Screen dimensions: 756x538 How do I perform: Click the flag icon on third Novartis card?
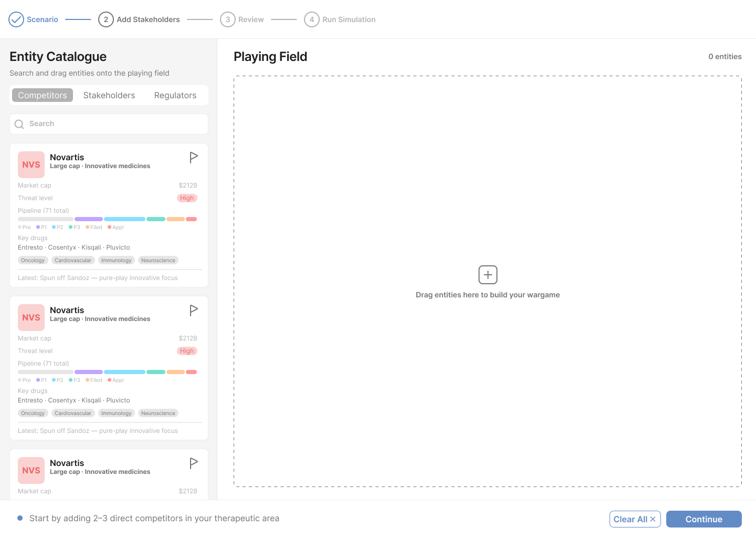[194, 463]
